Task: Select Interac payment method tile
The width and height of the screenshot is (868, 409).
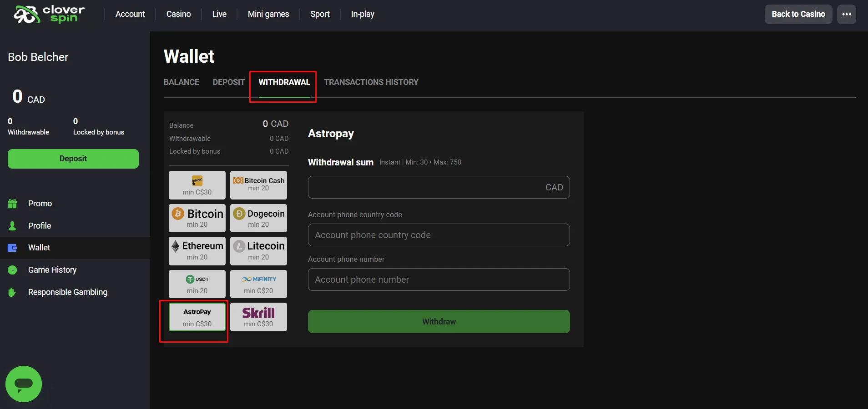Action: click(197, 185)
